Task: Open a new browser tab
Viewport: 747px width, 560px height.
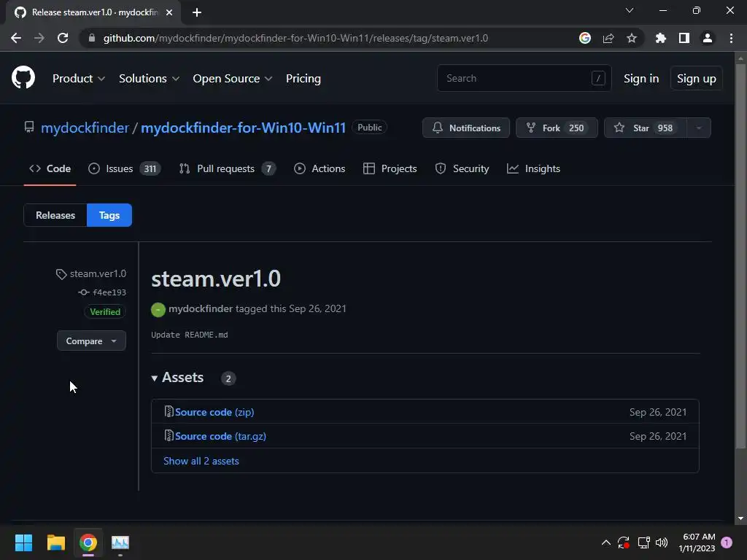Action: coord(197,12)
